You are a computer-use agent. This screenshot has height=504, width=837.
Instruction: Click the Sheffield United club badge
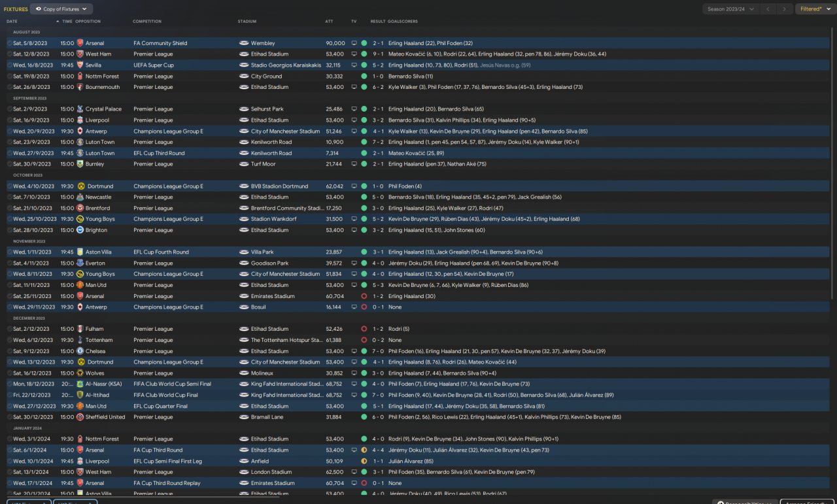coord(80,417)
